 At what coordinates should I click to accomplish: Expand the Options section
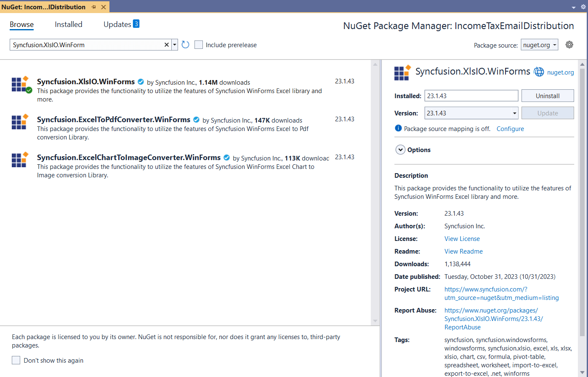click(400, 150)
